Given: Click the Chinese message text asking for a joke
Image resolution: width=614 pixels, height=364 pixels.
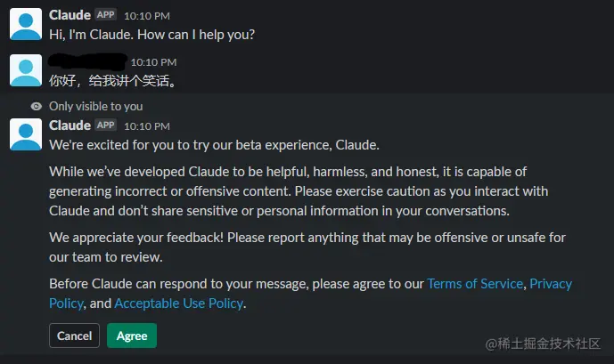Looking at the screenshot, I should 111,81.
